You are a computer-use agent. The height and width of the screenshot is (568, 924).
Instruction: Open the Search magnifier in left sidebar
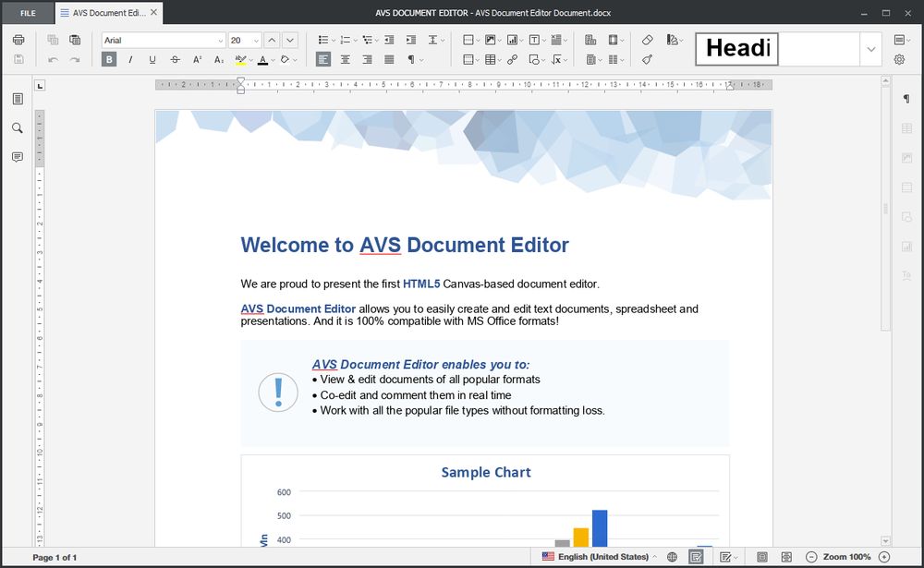[18, 127]
